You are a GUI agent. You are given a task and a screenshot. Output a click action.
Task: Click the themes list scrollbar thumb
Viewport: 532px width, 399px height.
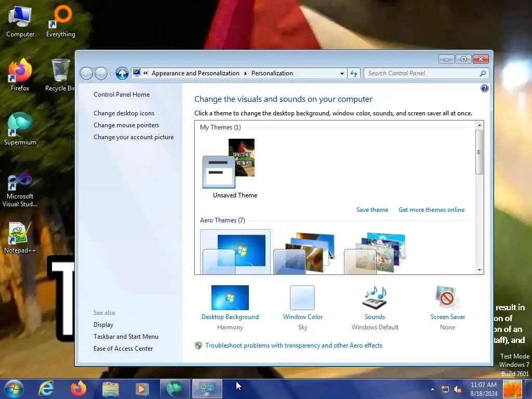click(x=480, y=152)
